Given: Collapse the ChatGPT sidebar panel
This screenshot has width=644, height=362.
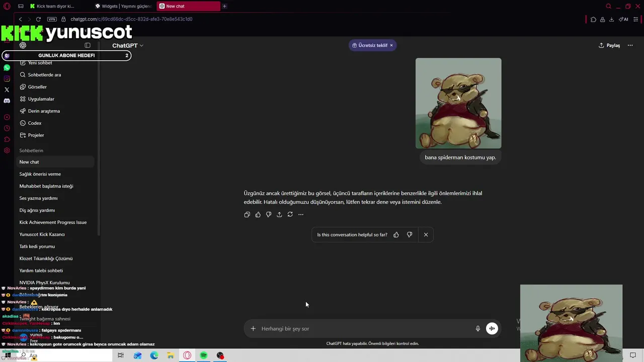Looking at the screenshot, I should [88, 45].
